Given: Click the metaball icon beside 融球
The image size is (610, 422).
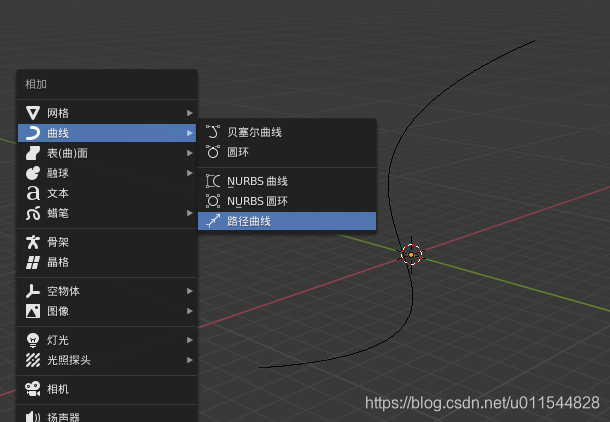Looking at the screenshot, I should click(33, 173).
